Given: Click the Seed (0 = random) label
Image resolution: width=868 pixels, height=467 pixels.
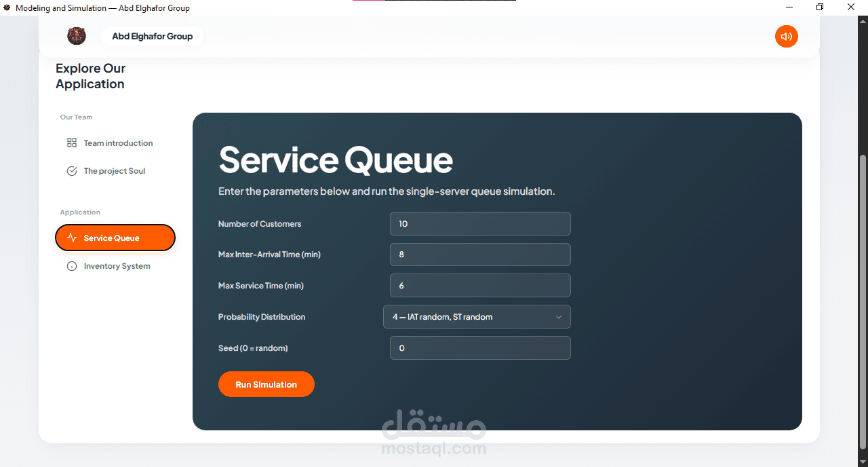Looking at the screenshot, I should coord(253,348).
